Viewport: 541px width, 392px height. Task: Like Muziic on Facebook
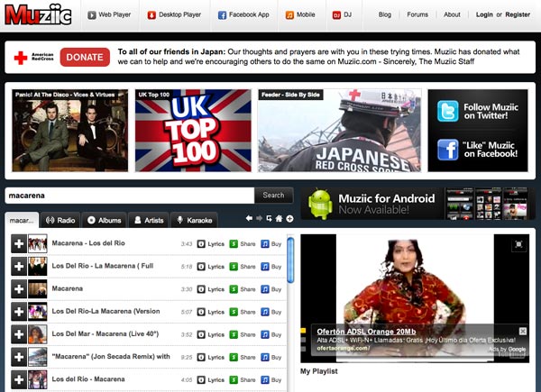pyautogui.click(x=478, y=150)
